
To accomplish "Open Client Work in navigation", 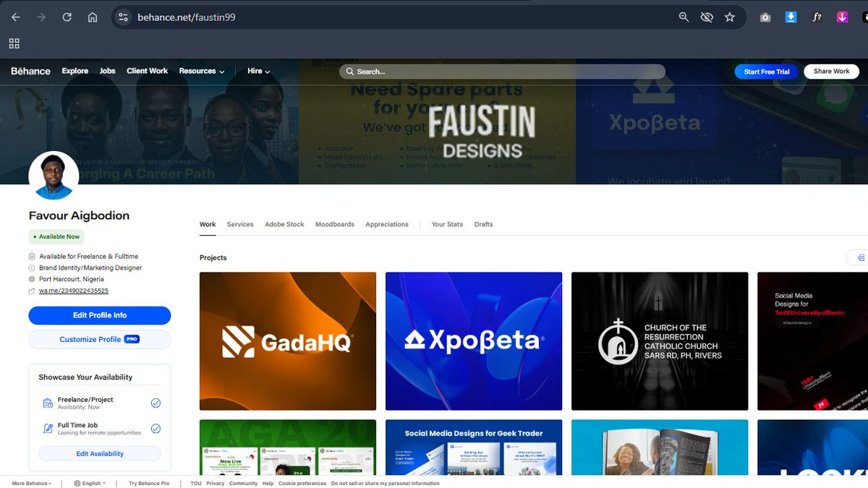I will coord(147,71).
